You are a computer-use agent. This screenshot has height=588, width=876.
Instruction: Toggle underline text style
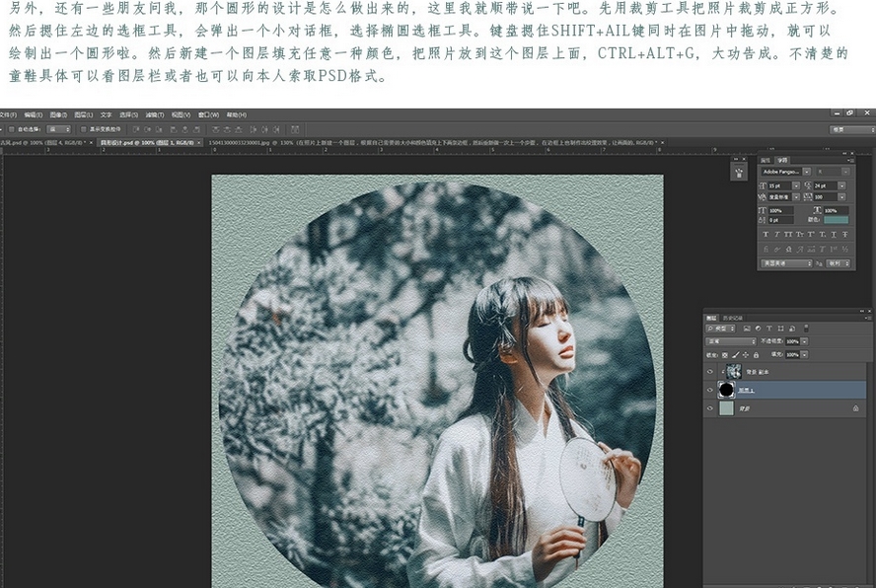click(834, 234)
